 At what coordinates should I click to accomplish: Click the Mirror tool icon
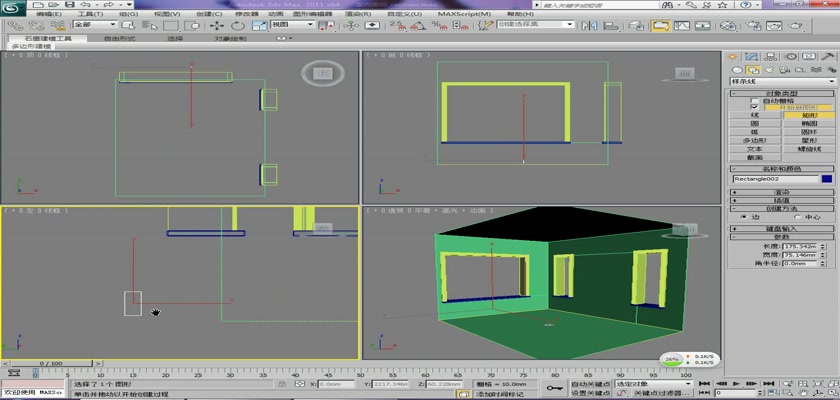click(590, 25)
